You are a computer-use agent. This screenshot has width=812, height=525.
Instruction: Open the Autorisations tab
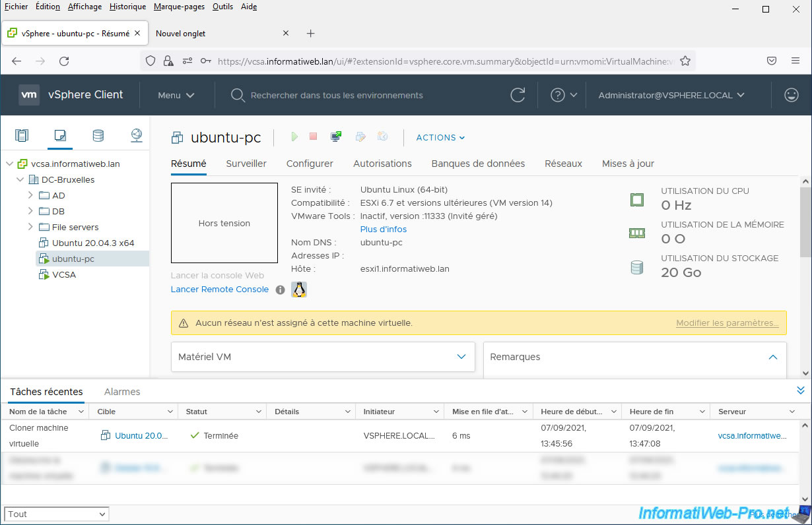tap(382, 164)
